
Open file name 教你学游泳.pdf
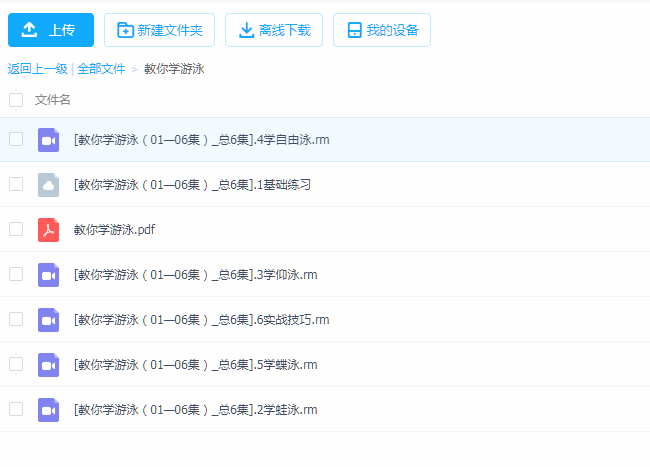pos(114,230)
